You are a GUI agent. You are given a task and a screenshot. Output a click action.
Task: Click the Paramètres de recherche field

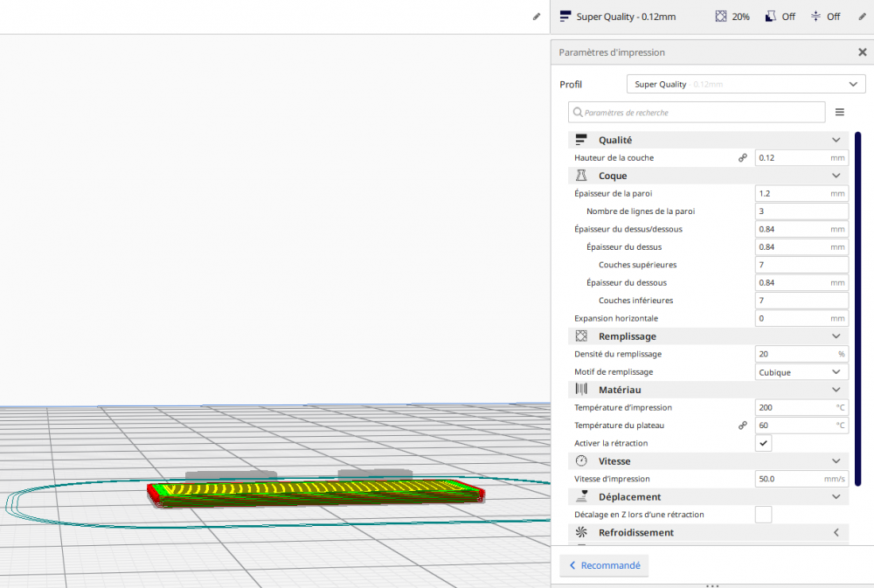(x=697, y=112)
